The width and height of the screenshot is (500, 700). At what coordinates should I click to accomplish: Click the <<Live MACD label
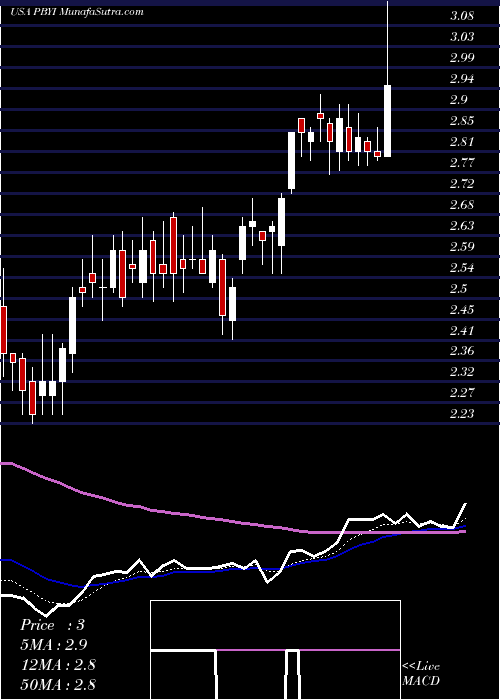click(421, 674)
